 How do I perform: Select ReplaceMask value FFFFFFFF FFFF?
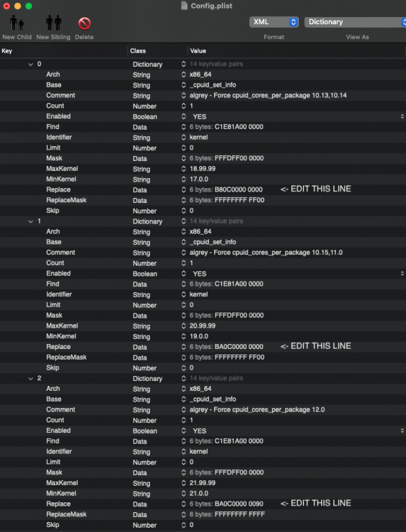click(239, 514)
